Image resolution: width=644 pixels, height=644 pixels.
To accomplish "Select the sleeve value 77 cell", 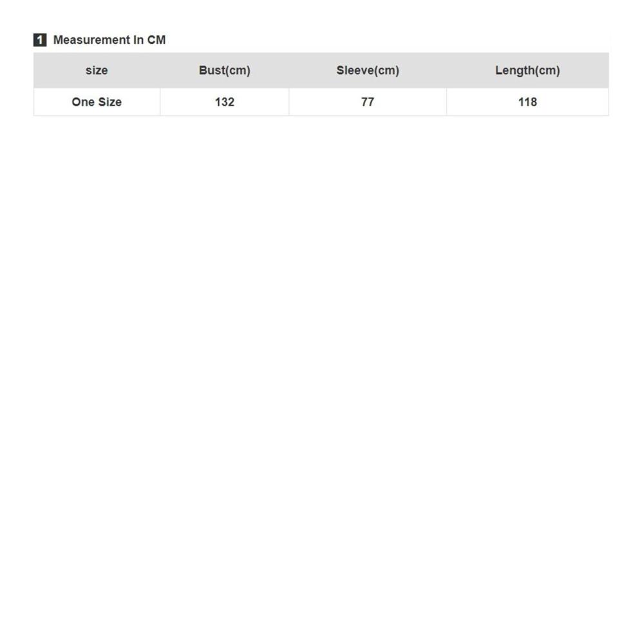I will 368,102.
